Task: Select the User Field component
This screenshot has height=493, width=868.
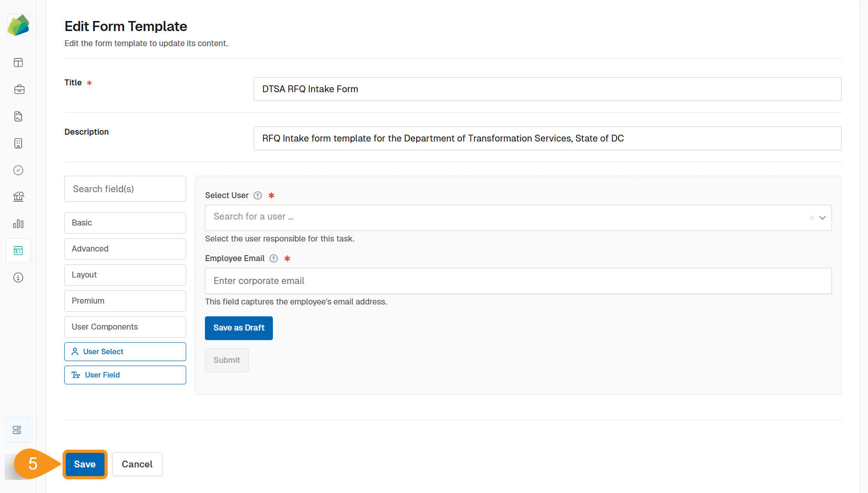Action: pos(125,375)
